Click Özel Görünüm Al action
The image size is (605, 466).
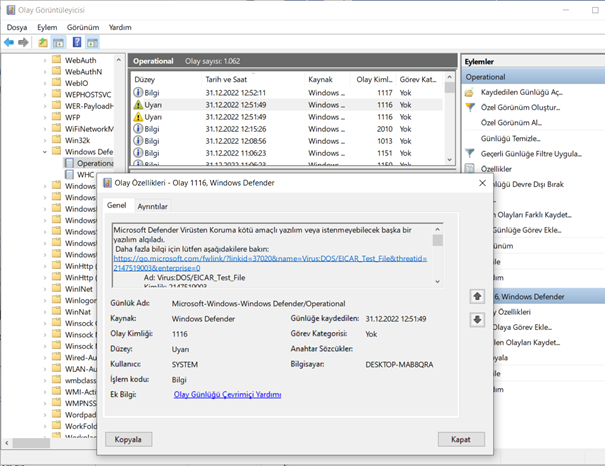point(511,123)
